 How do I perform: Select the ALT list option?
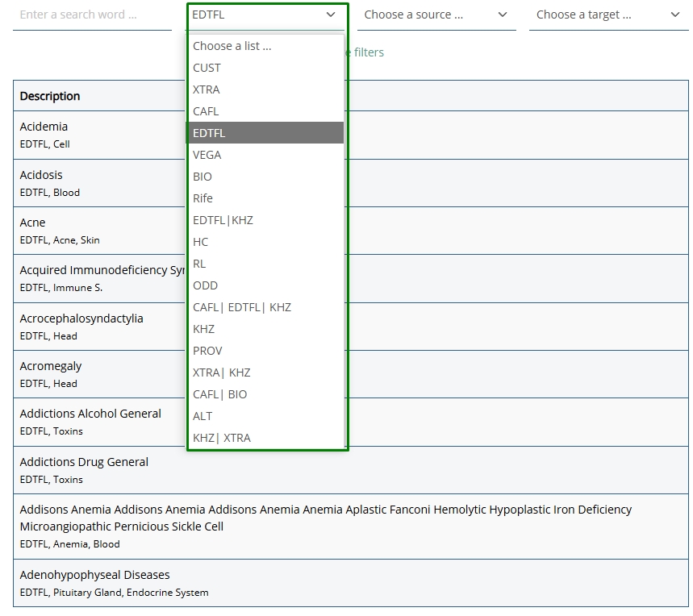coord(202,416)
